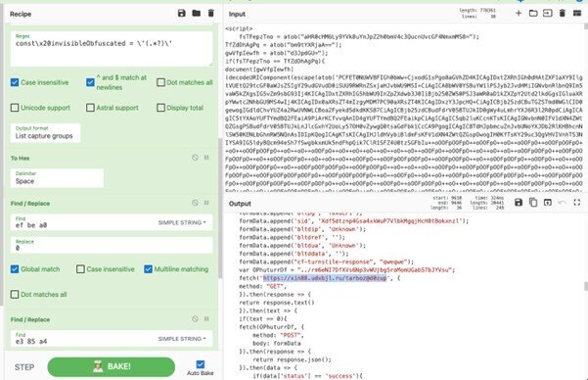Image resolution: width=588 pixels, height=380 pixels.
Task: Click the STEP button
Action: [x=24, y=367]
